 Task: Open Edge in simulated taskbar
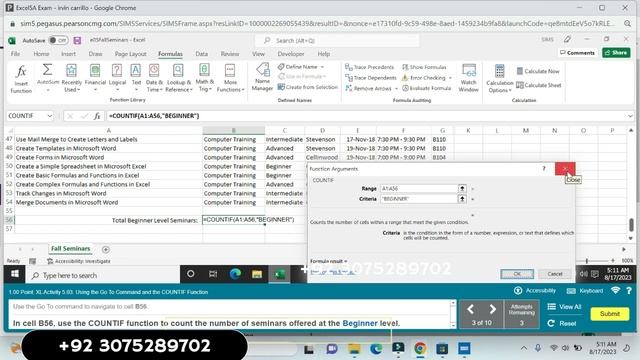(235, 274)
